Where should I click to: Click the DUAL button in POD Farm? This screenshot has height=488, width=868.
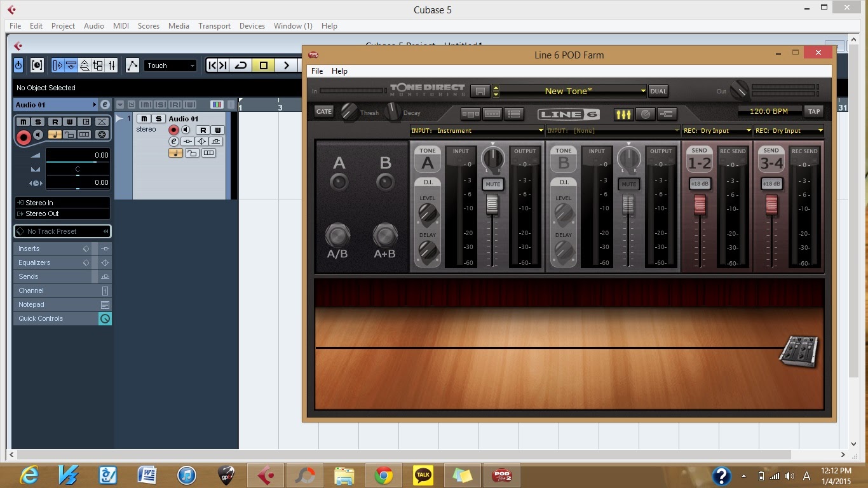click(658, 91)
